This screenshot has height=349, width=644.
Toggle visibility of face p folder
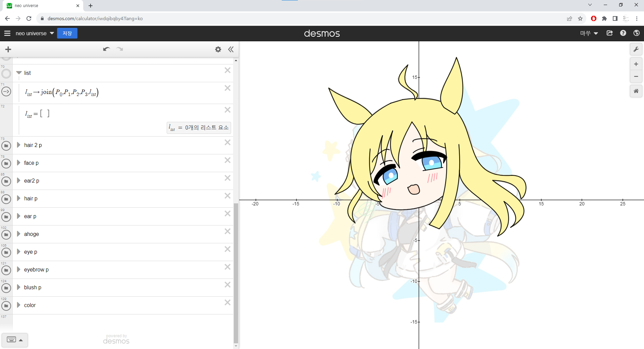(6, 163)
